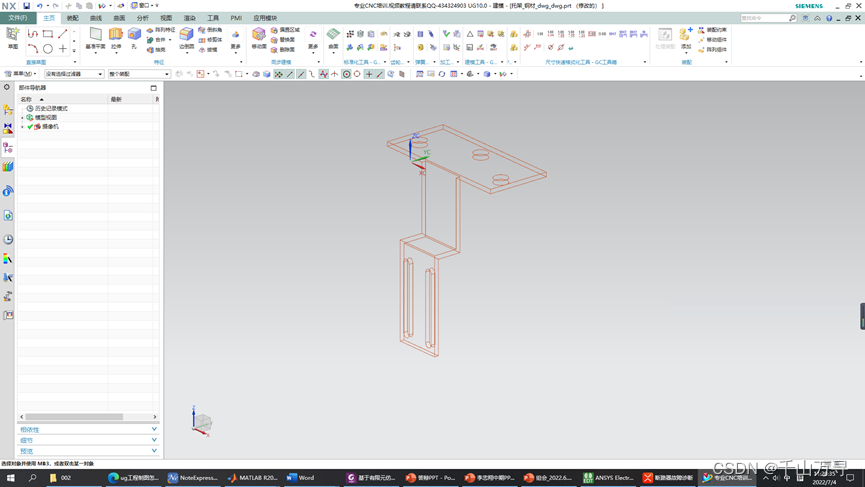Select 历史记录模式 in the part navigator
Viewport: 865px width, 487px height.
pos(51,109)
